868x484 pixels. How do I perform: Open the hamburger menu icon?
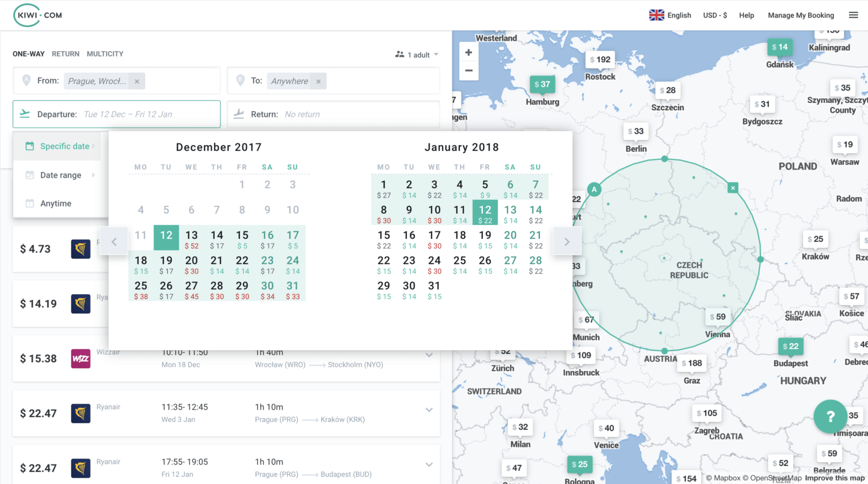(x=853, y=15)
